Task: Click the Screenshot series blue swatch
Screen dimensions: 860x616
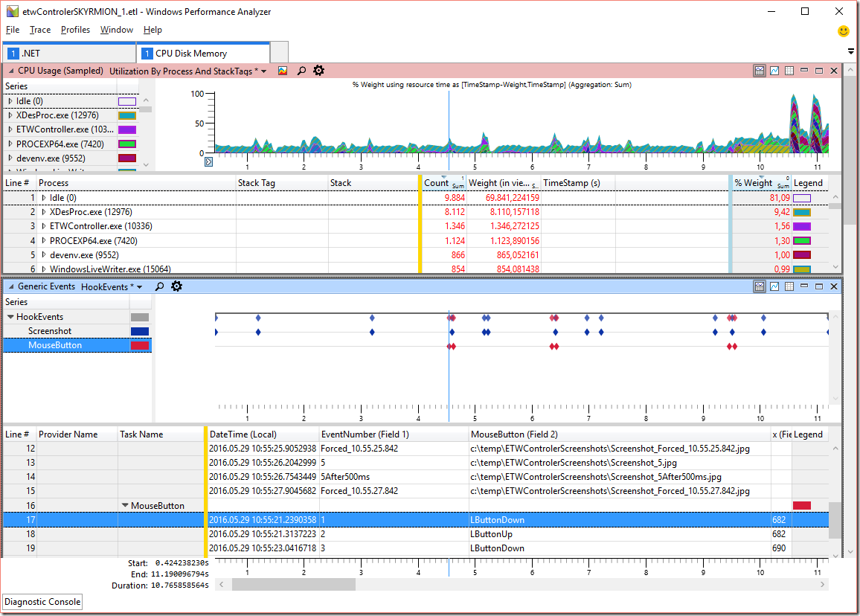Action: click(x=140, y=331)
